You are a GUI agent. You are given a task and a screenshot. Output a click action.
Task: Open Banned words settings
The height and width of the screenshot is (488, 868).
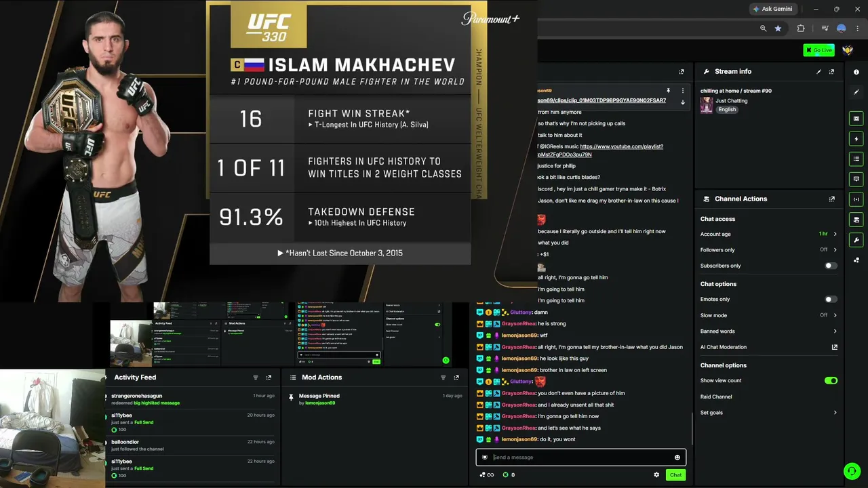(x=768, y=331)
